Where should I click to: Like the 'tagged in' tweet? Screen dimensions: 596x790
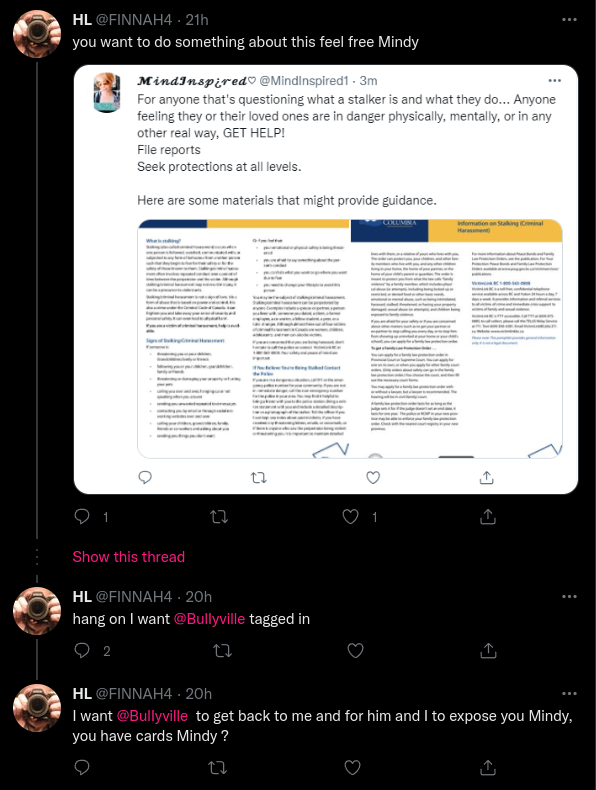356,650
